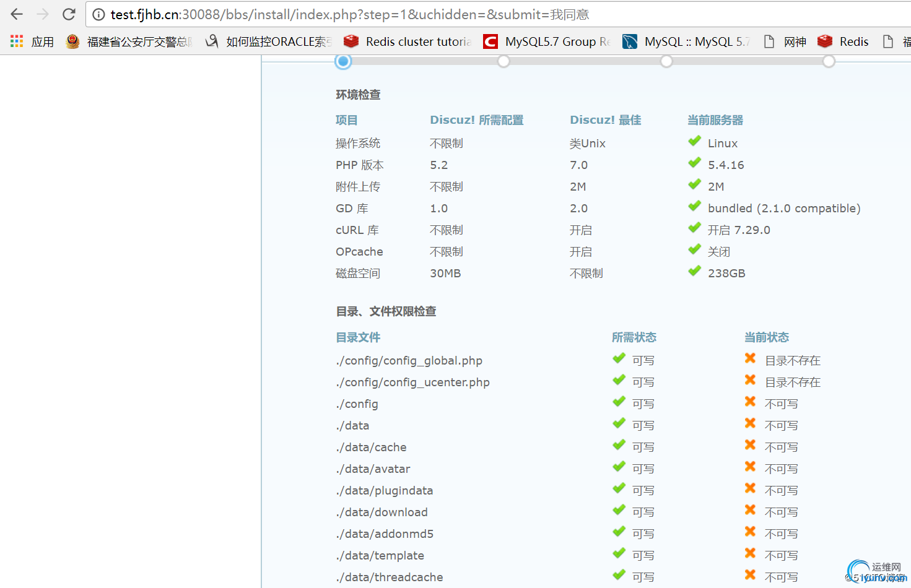Click the third install step marker
Viewport: 911px width, 588px height.
tap(666, 61)
